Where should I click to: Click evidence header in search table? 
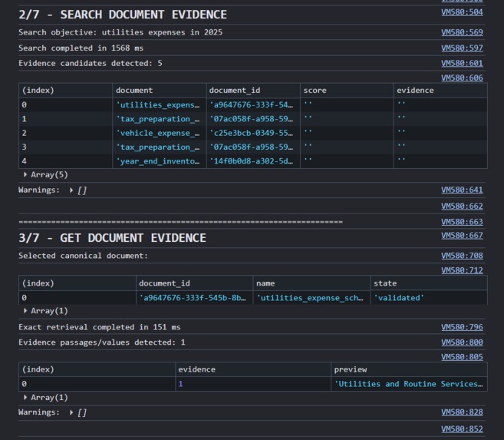tap(440, 91)
